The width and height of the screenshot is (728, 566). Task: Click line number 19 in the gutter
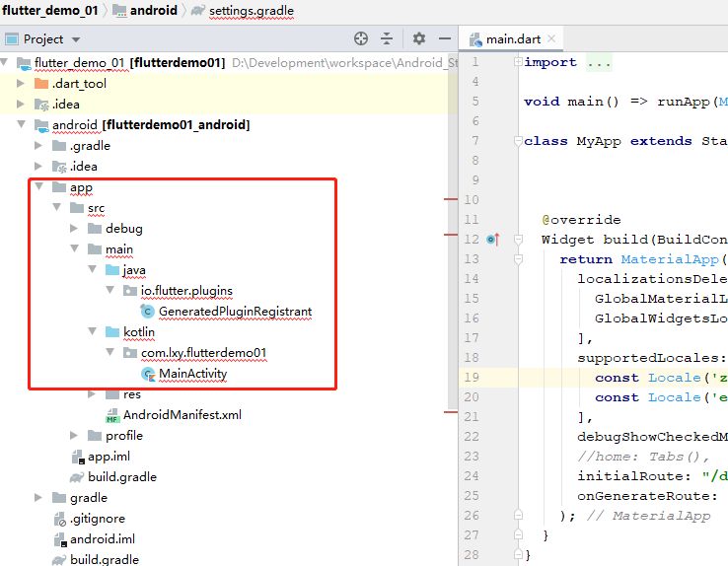(x=472, y=378)
